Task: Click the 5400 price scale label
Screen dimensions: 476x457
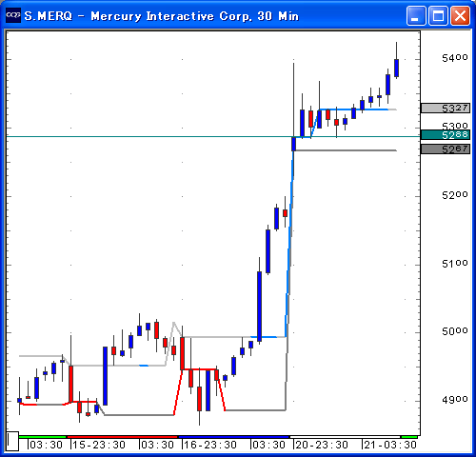Action: 455,58
